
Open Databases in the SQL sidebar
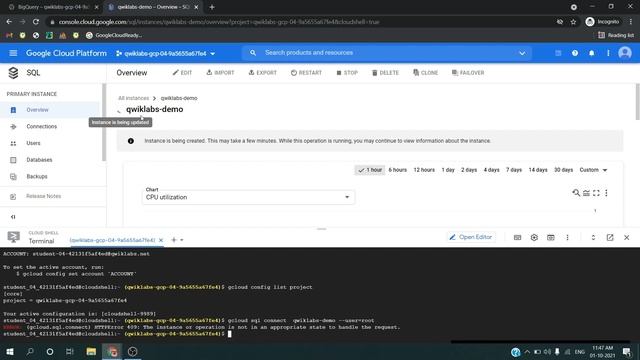pos(50,160)
